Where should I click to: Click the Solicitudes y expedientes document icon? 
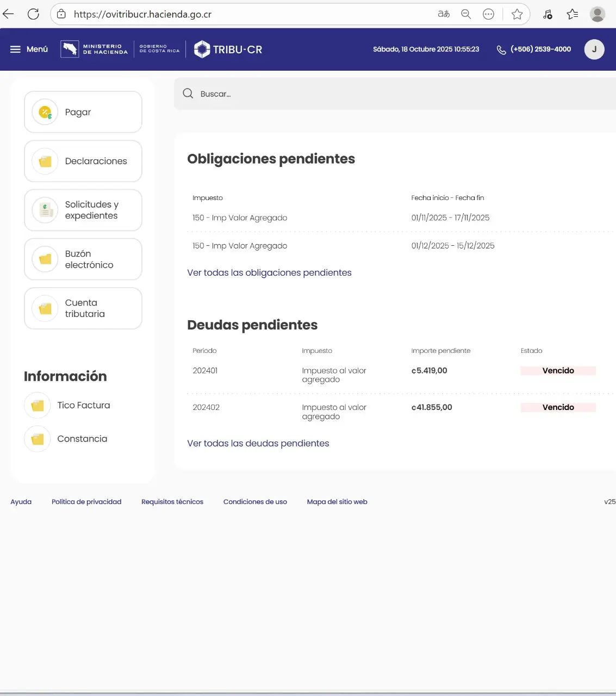pyautogui.click(x=45, y=210)
